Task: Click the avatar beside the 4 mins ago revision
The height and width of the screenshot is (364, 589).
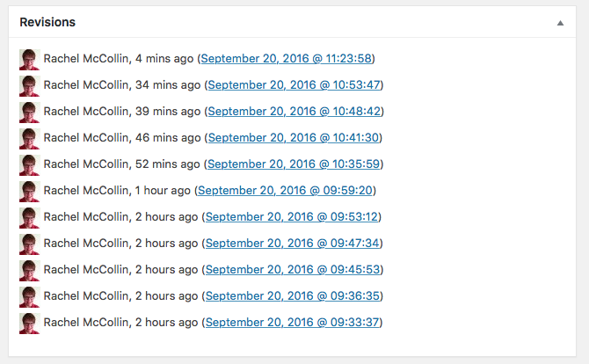Action: click(29, 59)
